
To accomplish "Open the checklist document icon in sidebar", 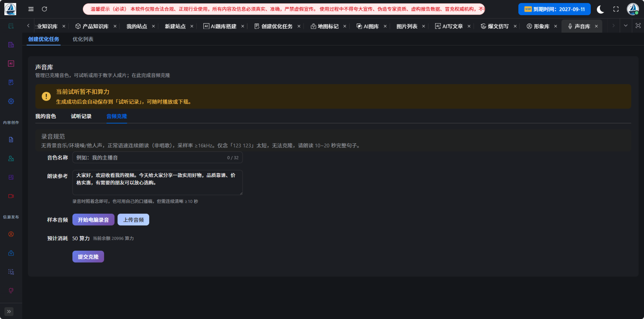I will (x=11, y=82).
